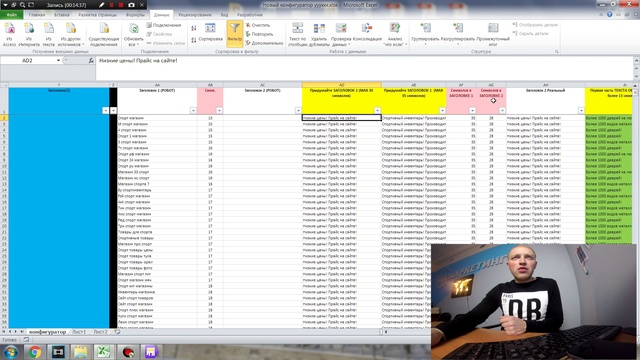Import data from text file (Из текста)

(49, 34)
